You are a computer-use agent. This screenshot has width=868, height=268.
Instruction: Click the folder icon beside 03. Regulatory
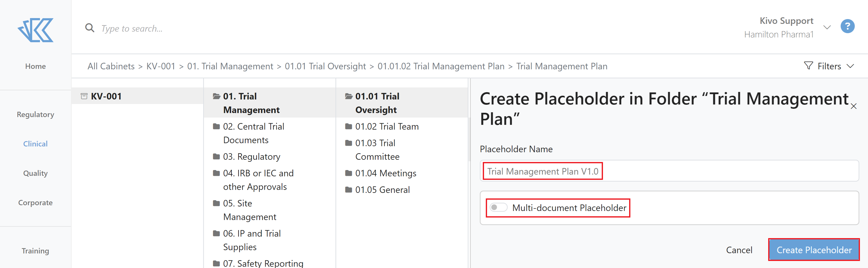[216, 156]
